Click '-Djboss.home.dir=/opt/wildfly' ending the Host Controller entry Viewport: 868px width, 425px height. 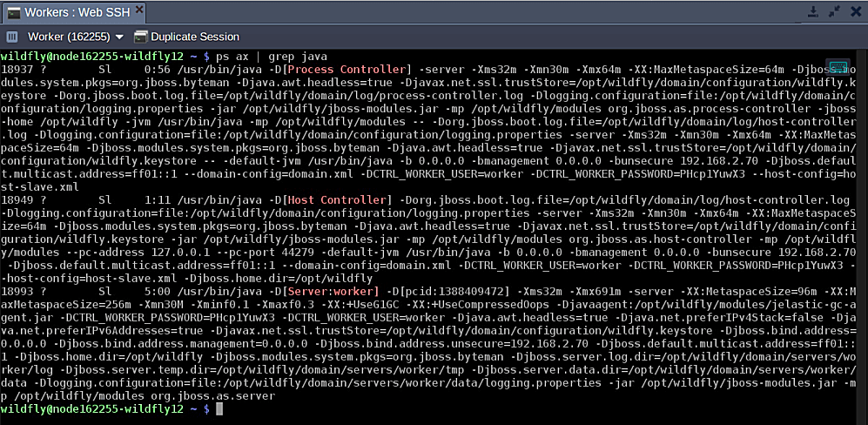[278, 278]
